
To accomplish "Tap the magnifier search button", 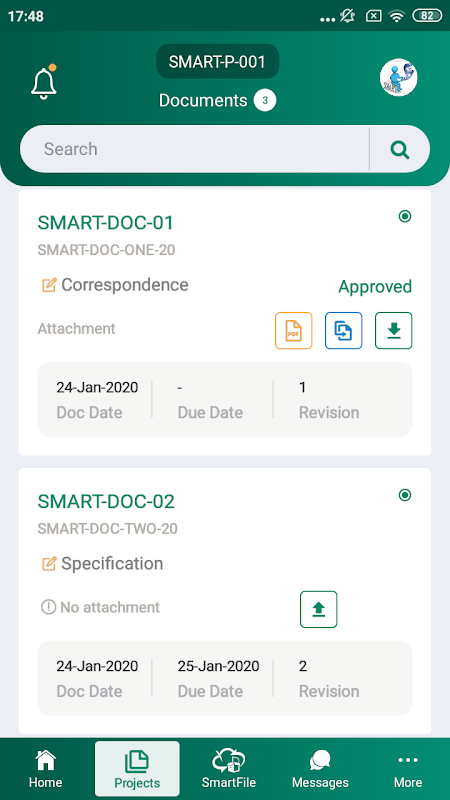I will 399,149.
